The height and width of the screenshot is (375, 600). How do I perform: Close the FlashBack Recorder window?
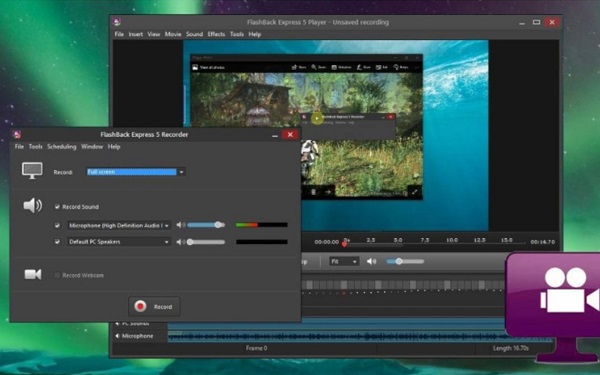click(x=290, y=134)
